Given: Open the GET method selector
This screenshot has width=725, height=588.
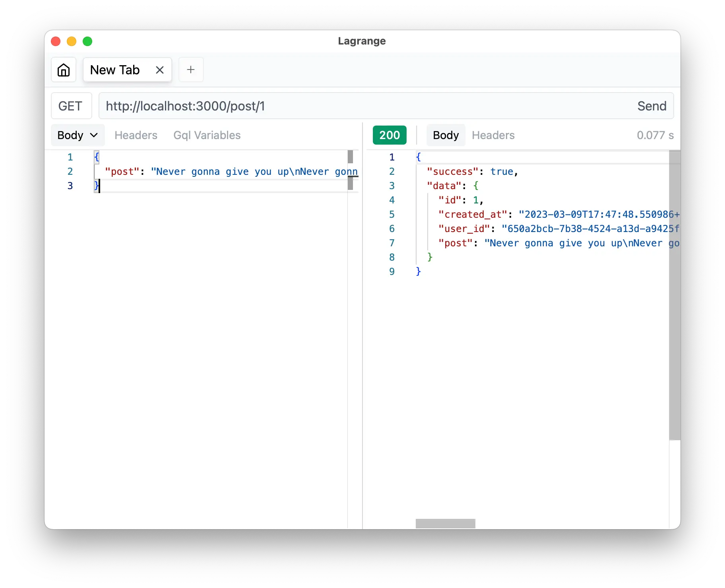Looking at the screenshot, I should pos(71,106).
